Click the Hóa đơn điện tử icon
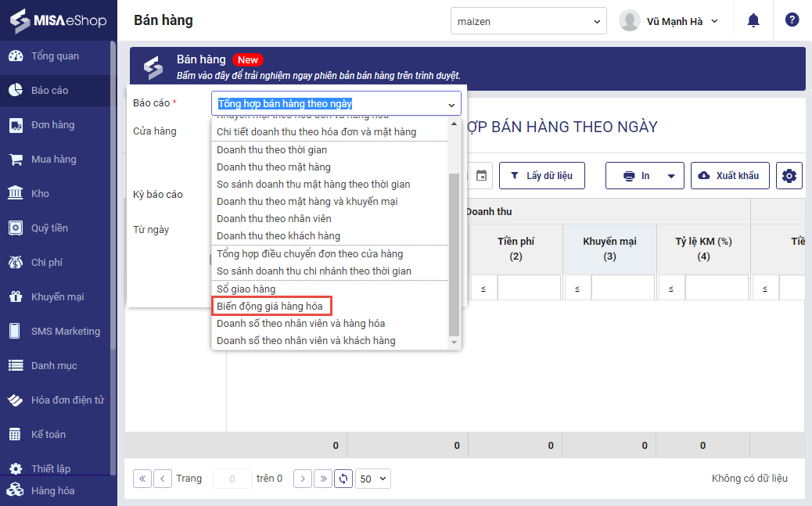Image resolution: width=812 pixels, height=506 pixels. click(x=16, y=400)
